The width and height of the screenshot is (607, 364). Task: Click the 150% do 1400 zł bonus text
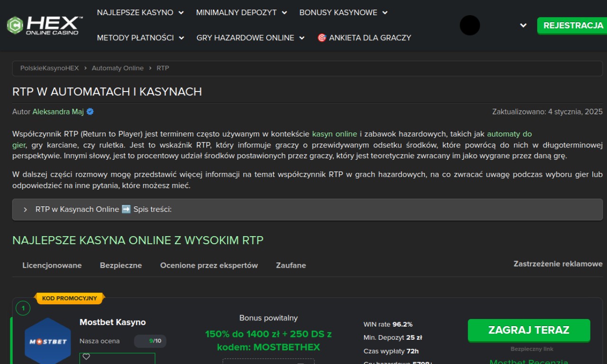[268, 340]
